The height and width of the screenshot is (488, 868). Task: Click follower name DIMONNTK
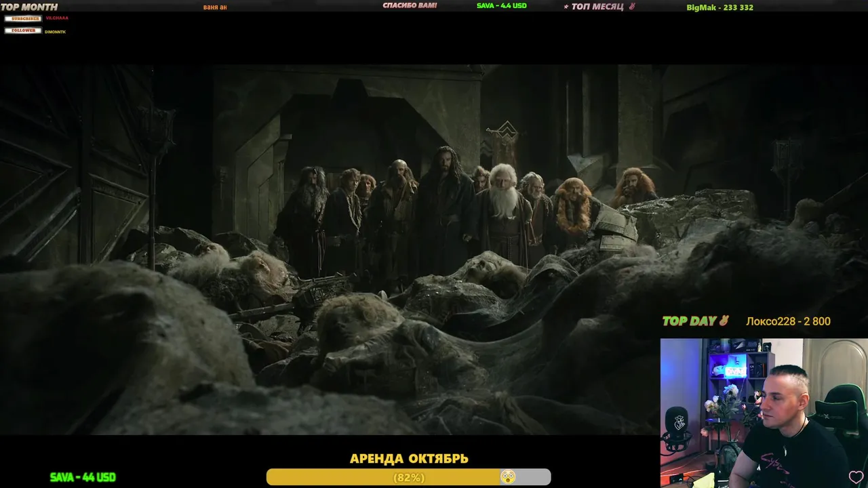(x=56, y=32)
